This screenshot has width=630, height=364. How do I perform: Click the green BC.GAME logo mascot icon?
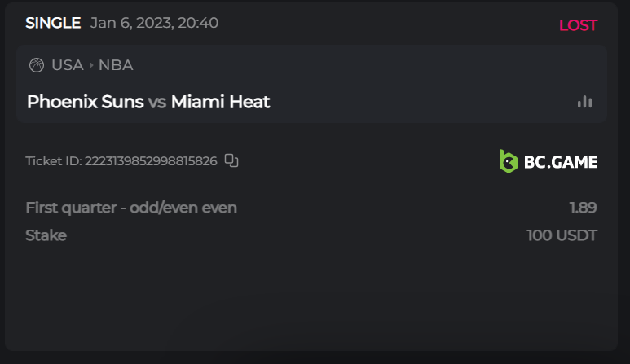(x=508, y=161)
